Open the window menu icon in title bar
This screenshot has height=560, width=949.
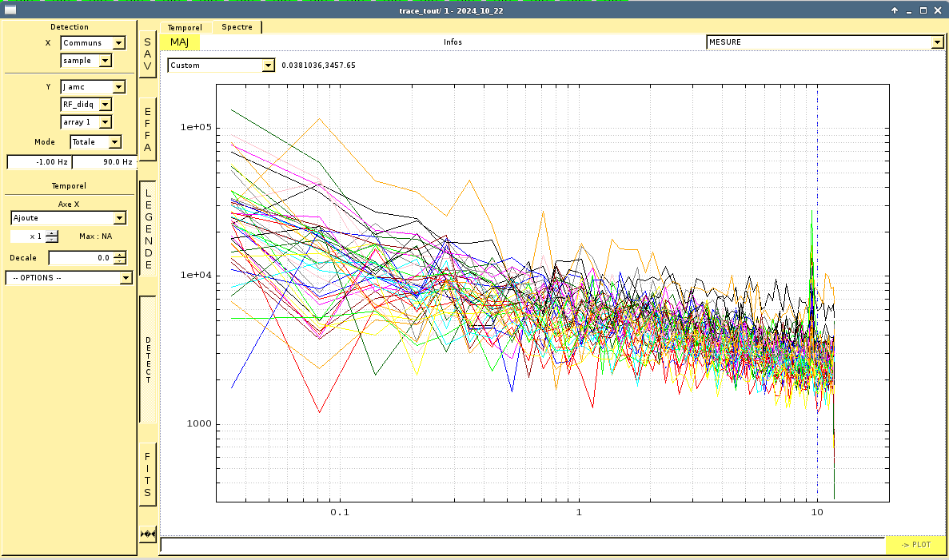(11, 10)
